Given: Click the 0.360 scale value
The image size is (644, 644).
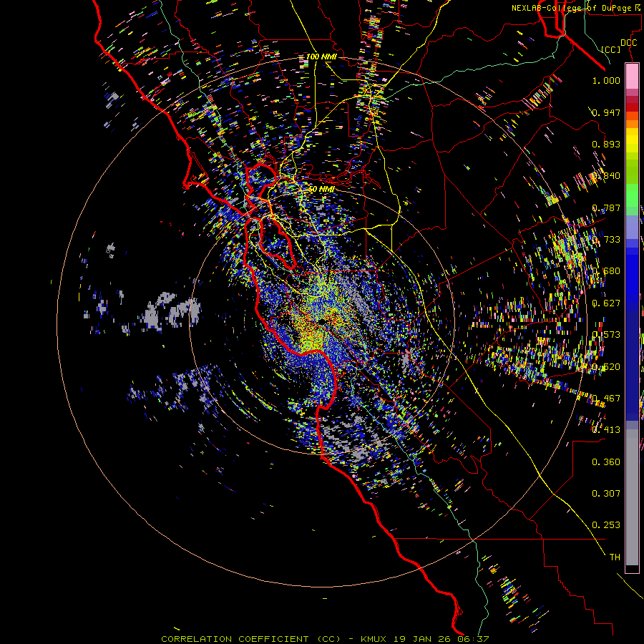Looking at the screenshot, I should pos(606,462).
